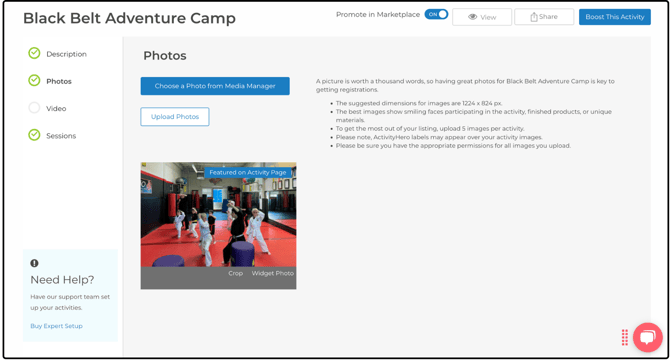Screen dimensions: 670x360
Task: Click the red dotted grip handle
Action: click(x=625, y=337)
